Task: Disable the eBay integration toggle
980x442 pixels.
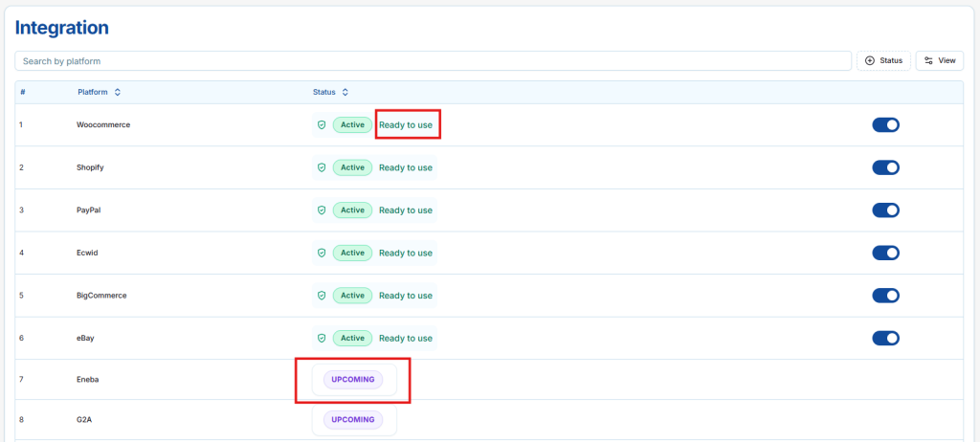Action: [x=885, y=338]
